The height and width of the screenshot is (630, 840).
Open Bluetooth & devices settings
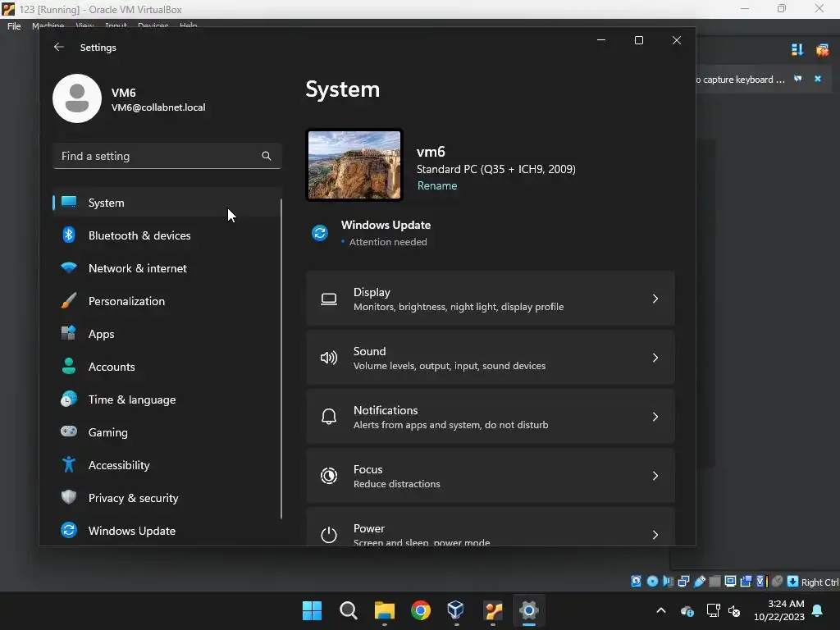coord(167,235)
